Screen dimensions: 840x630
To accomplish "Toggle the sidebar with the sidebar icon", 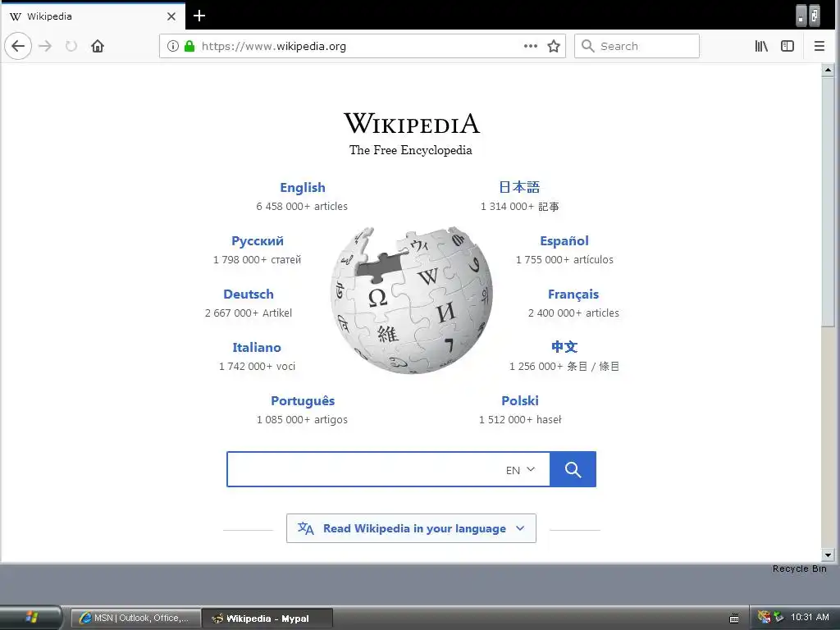I will [x=787, y=46].
